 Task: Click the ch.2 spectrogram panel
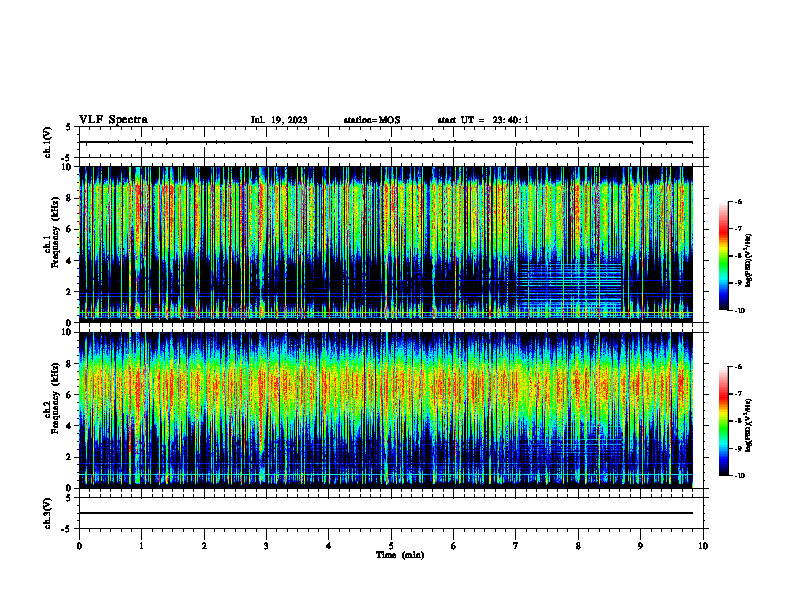pyautogui.click(x=386, y=410)
